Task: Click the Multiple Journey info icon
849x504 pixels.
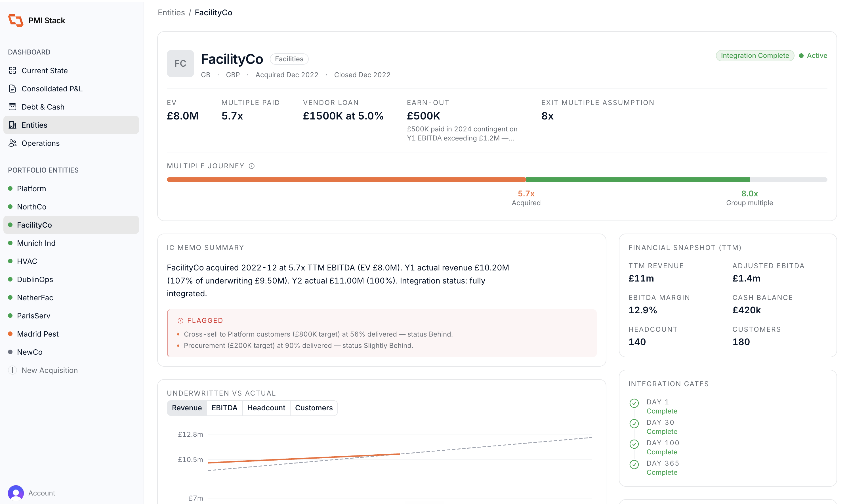Action: tap(252, 166)
